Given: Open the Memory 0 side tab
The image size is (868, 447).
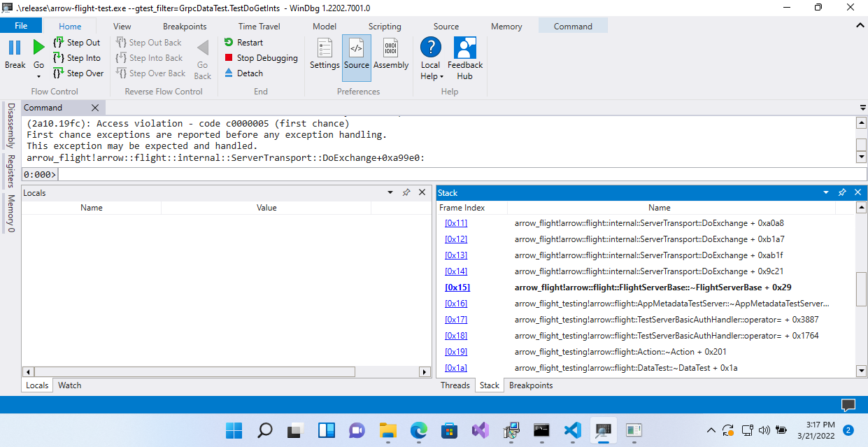Looking at the screenshot, I should (10, 213).
